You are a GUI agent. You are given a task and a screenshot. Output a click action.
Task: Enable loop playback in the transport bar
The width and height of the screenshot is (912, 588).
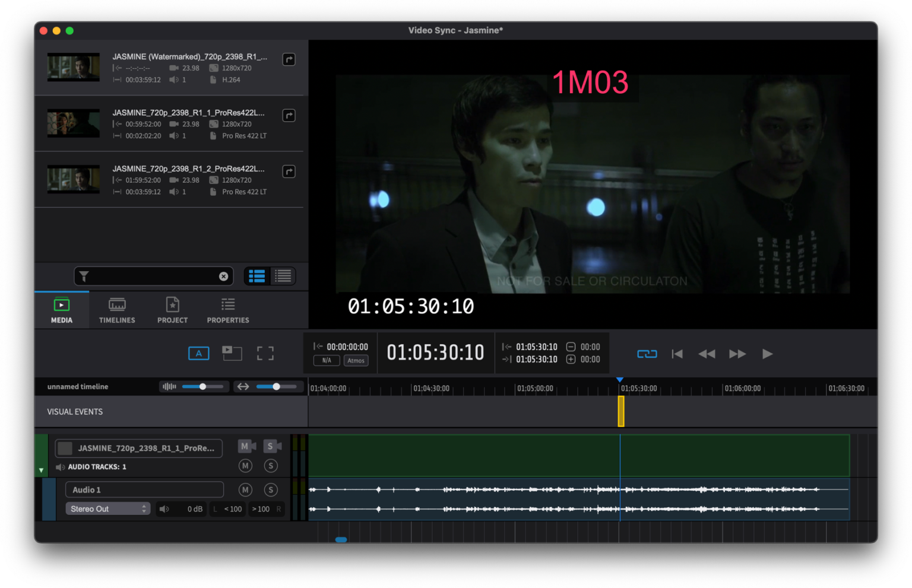647,354
